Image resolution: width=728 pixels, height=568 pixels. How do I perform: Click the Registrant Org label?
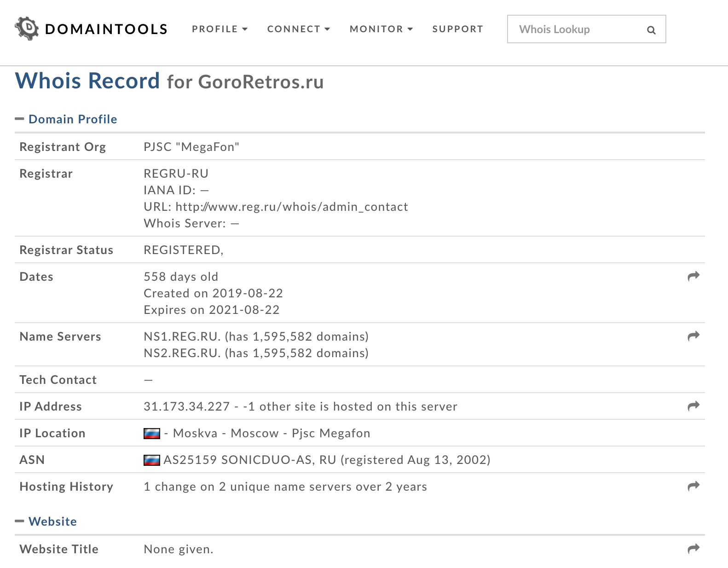(x=63, y=147)
